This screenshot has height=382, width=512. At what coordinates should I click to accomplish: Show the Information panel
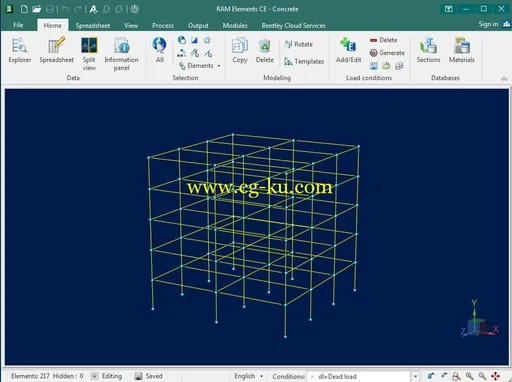[121, 53]
